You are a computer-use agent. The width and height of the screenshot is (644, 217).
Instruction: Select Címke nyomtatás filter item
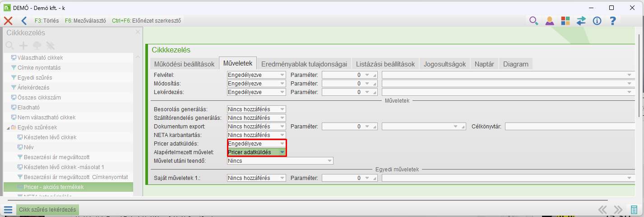coord(39,68)
